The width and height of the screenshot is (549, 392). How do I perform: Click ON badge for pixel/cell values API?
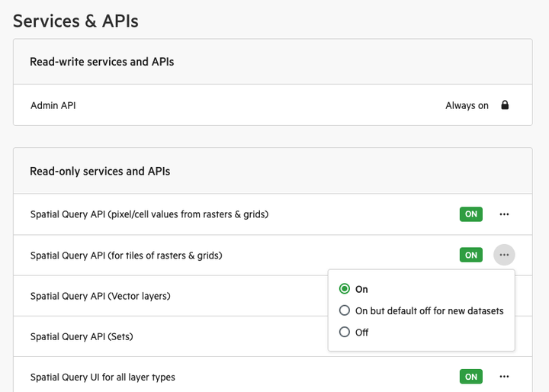pyautogui.click(x=471, y=214)
